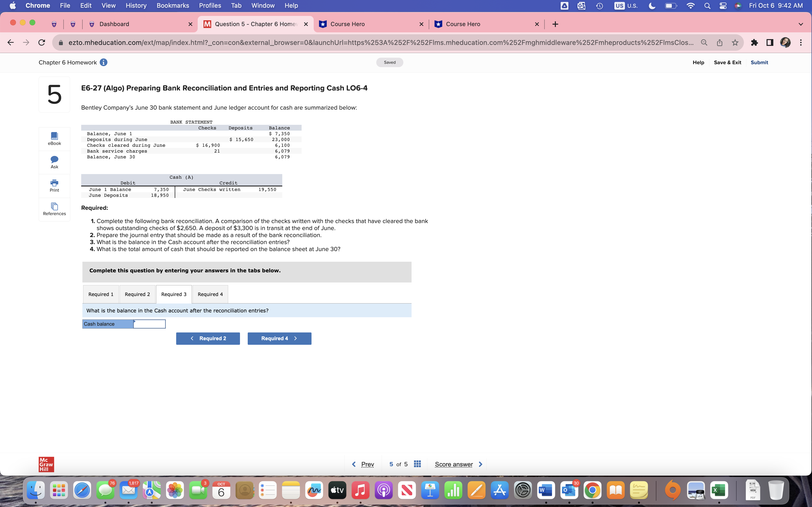Bookmark the page using the star icon

(734, 42)
